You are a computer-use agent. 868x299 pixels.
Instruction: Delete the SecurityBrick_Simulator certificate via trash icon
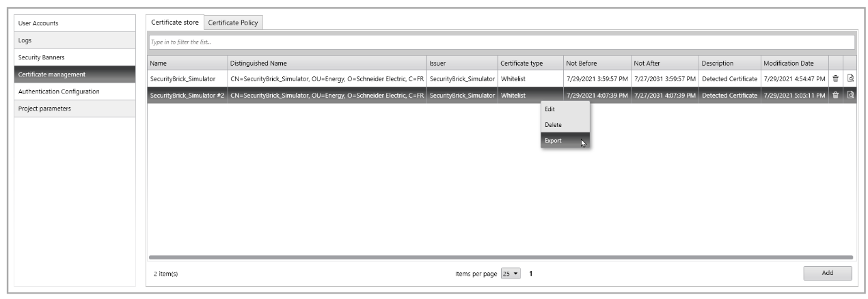[835, 79]
